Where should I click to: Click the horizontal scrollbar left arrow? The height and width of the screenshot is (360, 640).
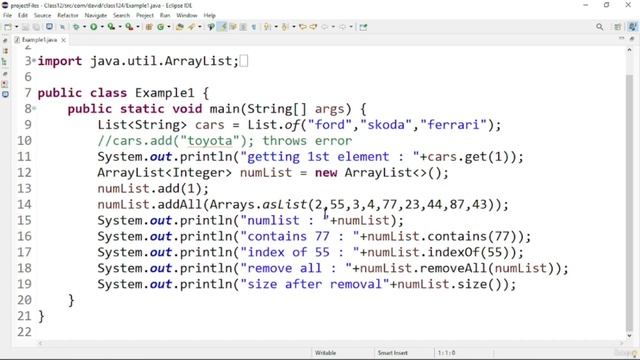[x=40, y=344]
